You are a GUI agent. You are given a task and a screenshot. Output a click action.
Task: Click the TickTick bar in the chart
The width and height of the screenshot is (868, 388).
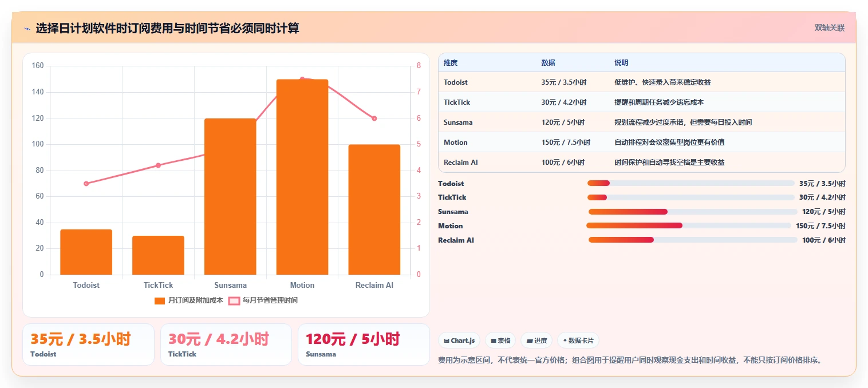click(x=158, y=255)
